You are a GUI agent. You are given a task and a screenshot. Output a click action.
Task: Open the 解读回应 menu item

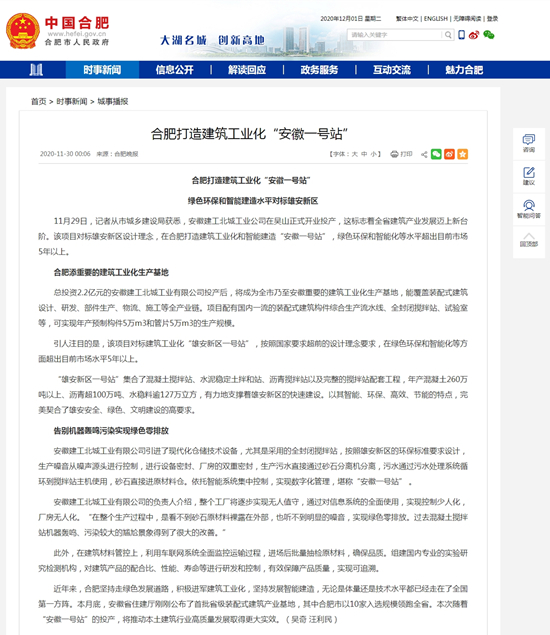[247, 70]
